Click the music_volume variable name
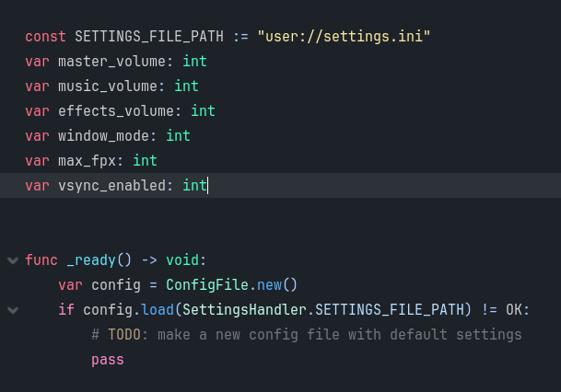561x392 pixels. pyautogui.click(x=108, y=86)
